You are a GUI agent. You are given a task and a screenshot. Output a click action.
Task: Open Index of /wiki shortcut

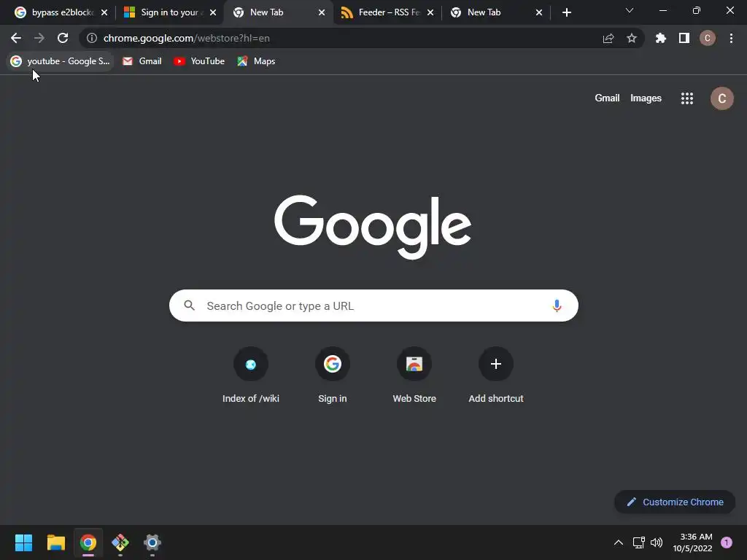coord(251,376)
